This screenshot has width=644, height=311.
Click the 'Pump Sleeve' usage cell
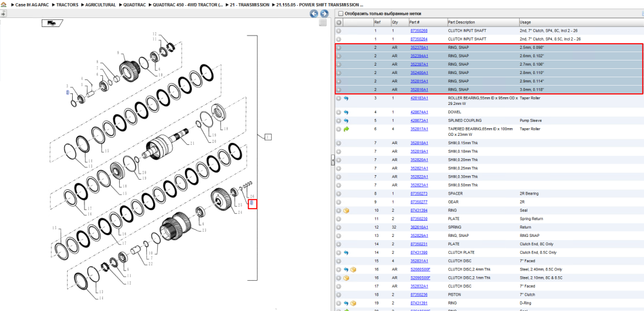click(x=531, y=121)
